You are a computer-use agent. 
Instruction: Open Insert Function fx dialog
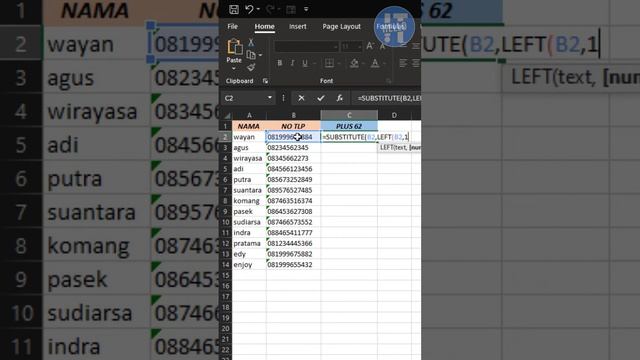(x=340, y=98)
